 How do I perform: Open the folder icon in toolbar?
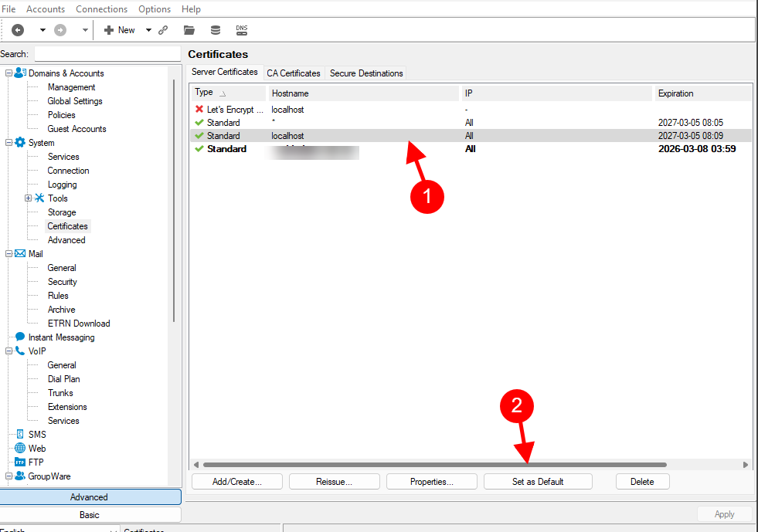click(x=189, y=30)
